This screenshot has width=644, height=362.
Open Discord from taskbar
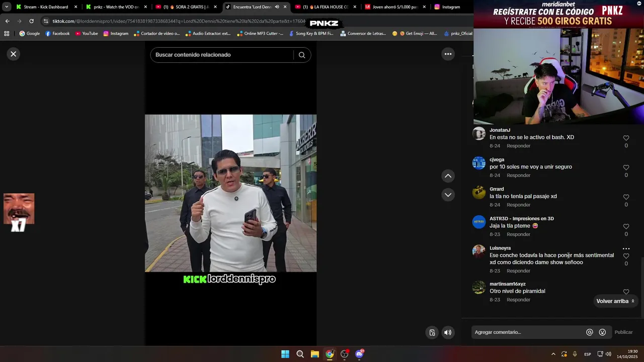pyautogui.click(x=359, y=354)
